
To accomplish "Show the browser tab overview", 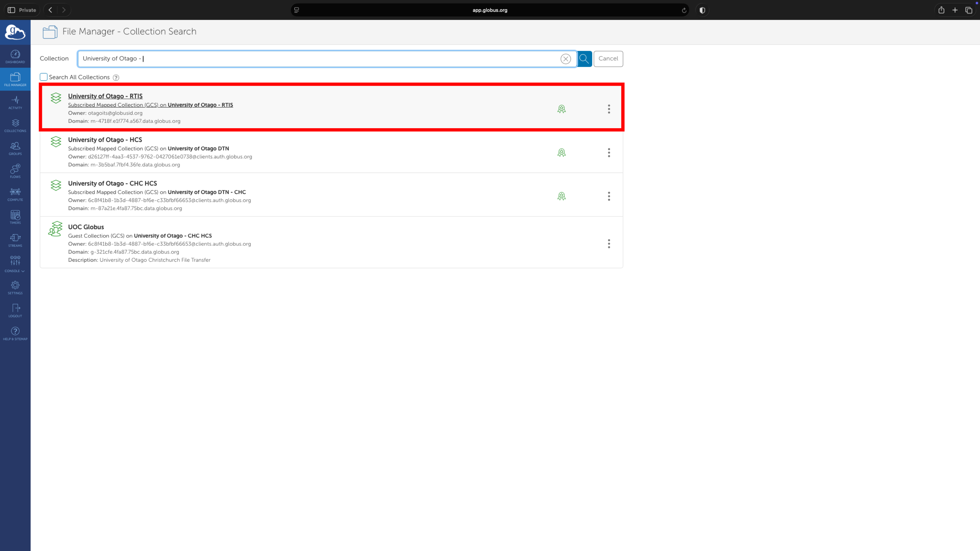I will pyautogui.click(x=969, y=10).
